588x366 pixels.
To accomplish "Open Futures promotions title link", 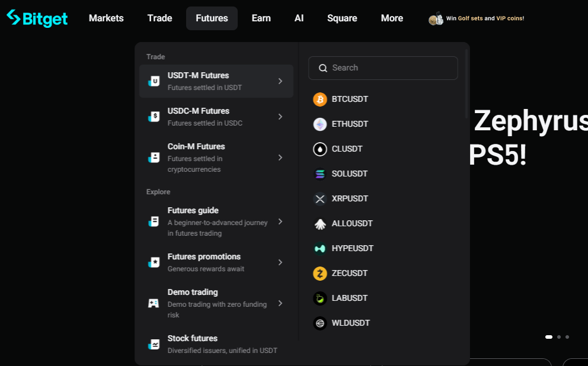I will (x=204, y=256).
